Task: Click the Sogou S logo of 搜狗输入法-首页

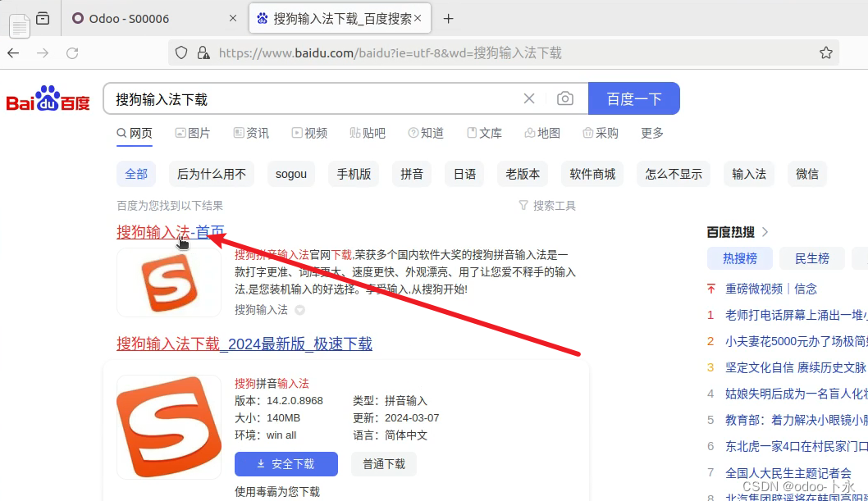Action: (169, 283)
